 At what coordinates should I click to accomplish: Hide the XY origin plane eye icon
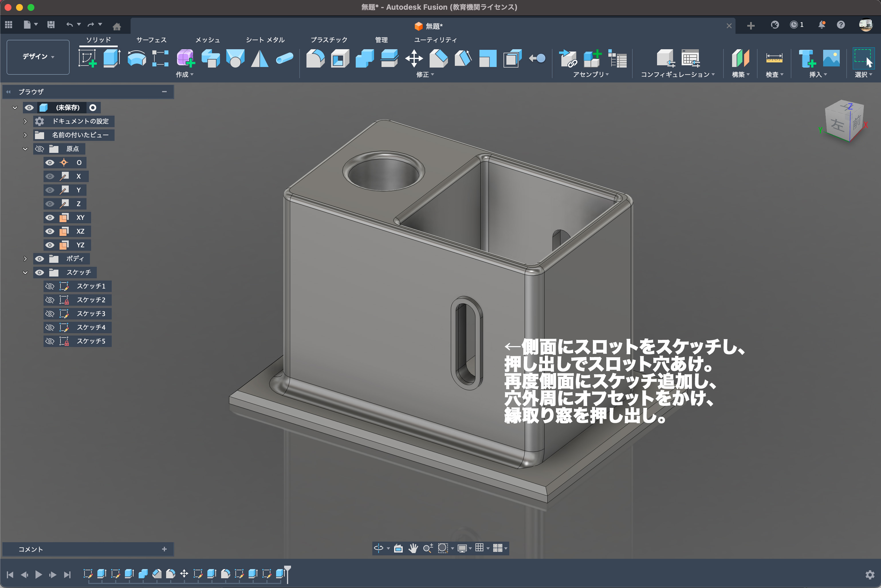tap(50, 218)
